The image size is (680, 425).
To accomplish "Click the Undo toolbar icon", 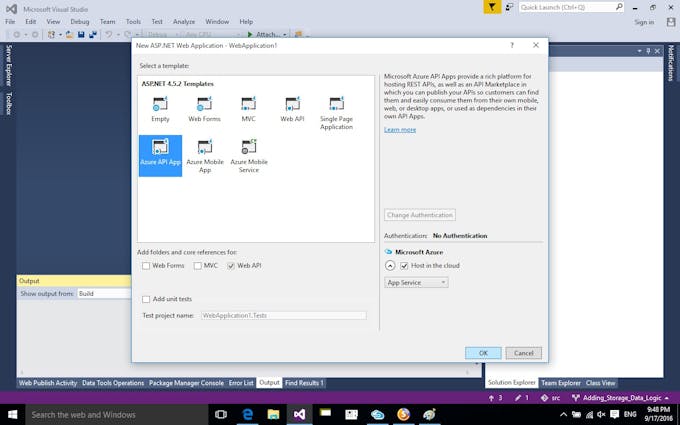I will 108,34.
